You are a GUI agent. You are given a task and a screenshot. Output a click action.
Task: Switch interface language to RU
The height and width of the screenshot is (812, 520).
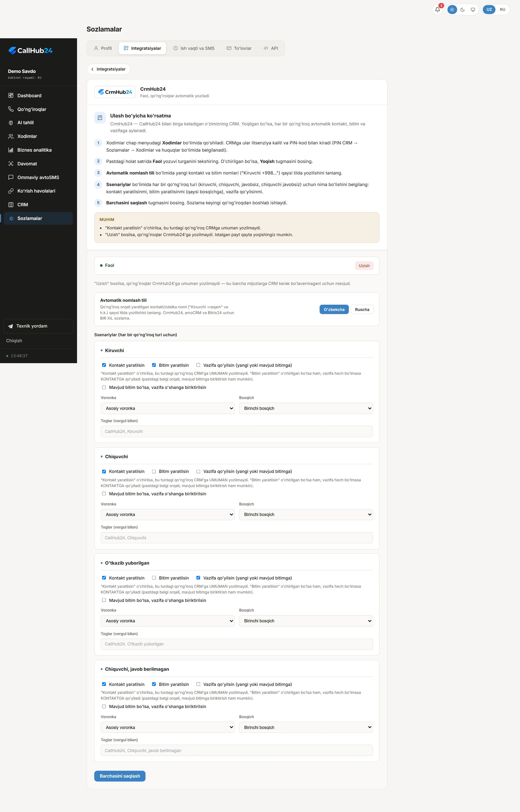click(x=502, y=9)
